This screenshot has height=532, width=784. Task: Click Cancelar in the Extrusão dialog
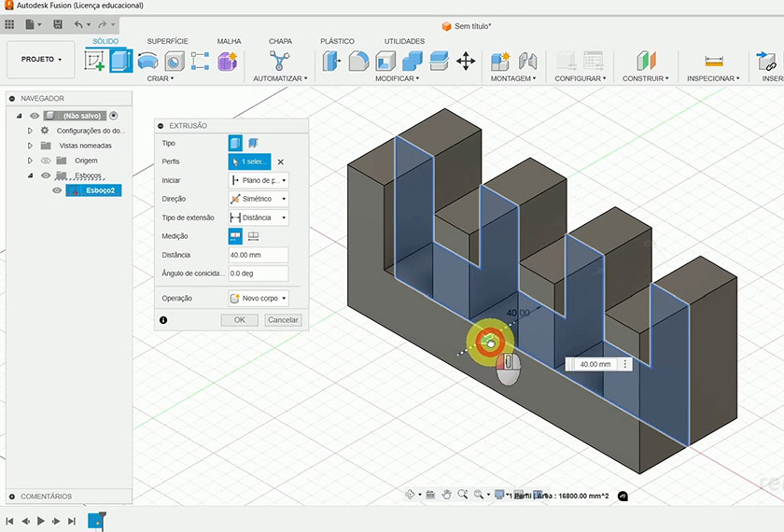(x=282, y=320)
